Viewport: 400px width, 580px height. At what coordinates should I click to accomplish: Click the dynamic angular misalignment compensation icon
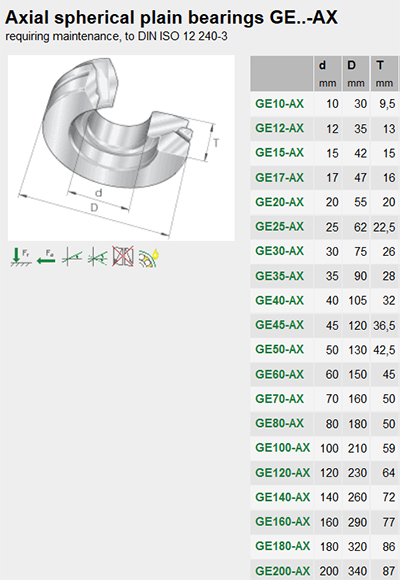coord(97,257)
